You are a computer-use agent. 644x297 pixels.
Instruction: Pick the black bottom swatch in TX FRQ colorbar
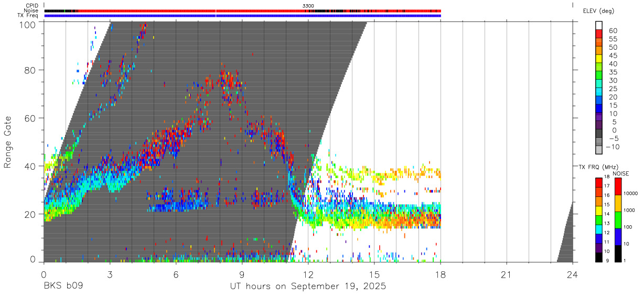point(599,257)
